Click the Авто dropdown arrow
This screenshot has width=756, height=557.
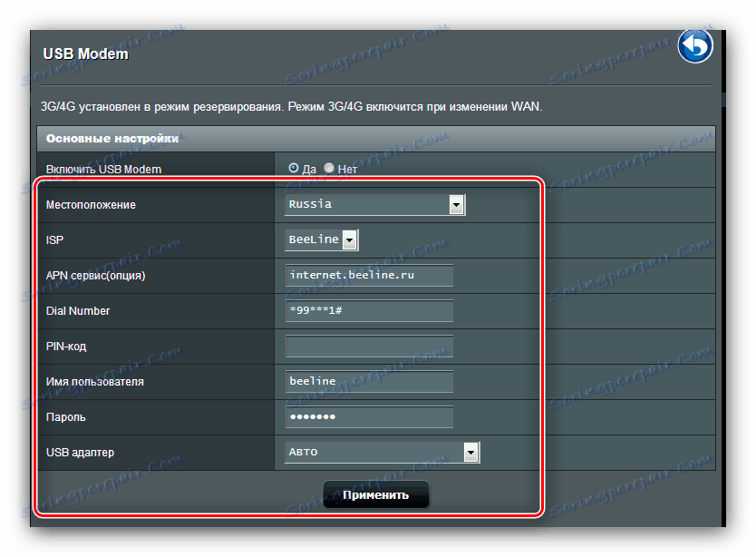coord(470,452)
